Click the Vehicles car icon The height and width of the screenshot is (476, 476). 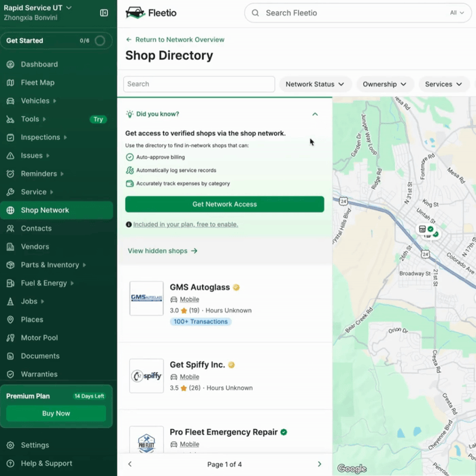pyautogui.click(x=10, y=101)
